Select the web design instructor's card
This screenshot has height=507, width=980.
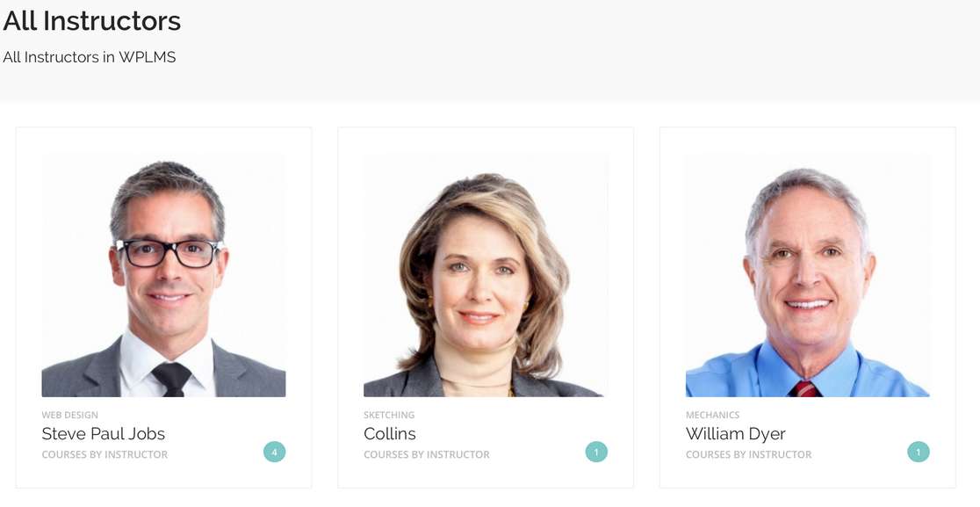point(163,308)
